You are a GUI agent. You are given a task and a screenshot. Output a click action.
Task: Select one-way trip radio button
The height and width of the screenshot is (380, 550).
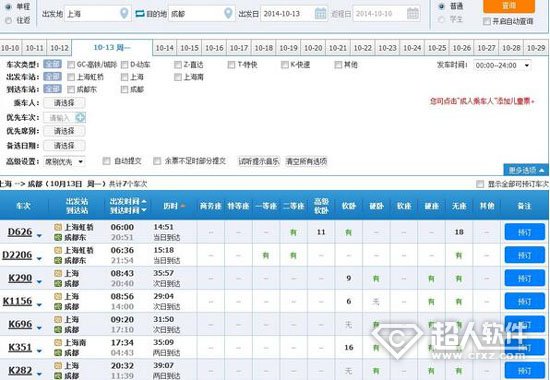(8, 7)
